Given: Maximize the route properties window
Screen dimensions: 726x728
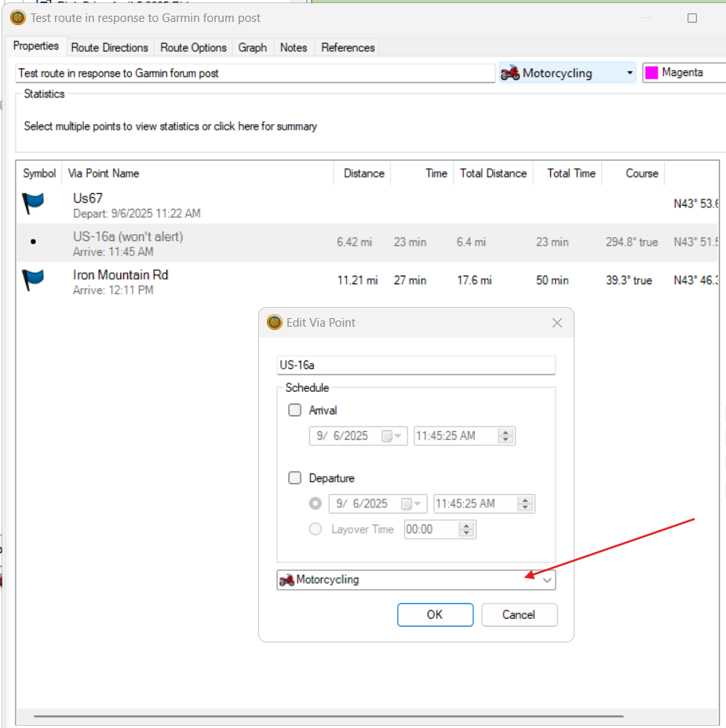Looking at the screenshot, I should coord(692,18).
